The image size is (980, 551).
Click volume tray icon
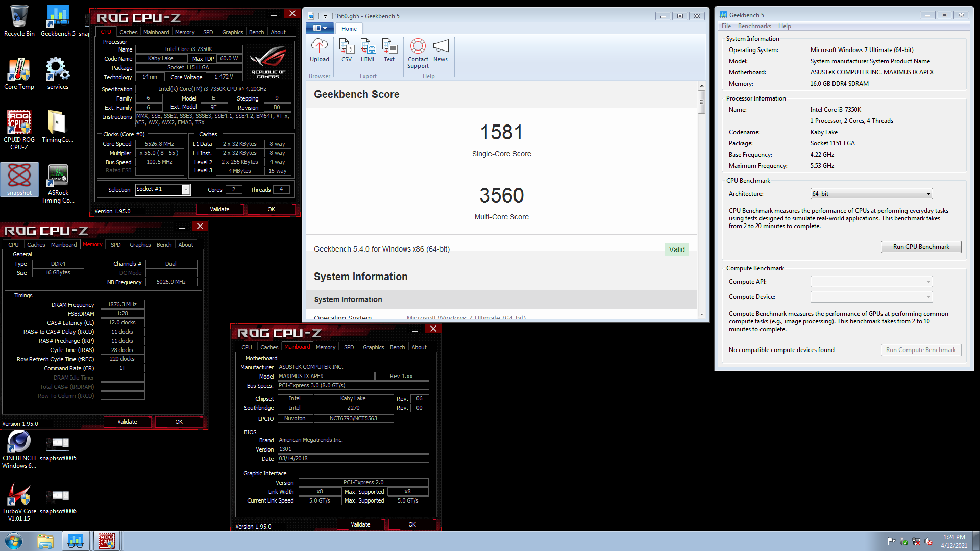click(x=928, y=541)
